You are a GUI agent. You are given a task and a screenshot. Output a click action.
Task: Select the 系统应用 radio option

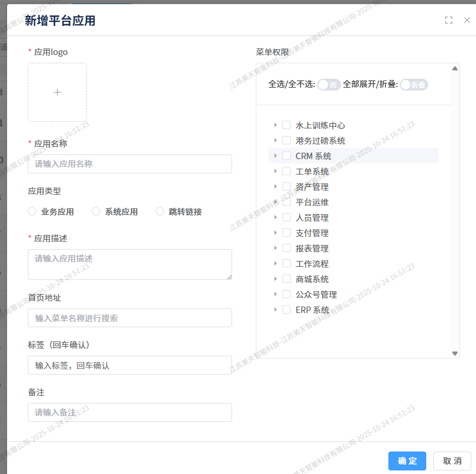point(96,212)
